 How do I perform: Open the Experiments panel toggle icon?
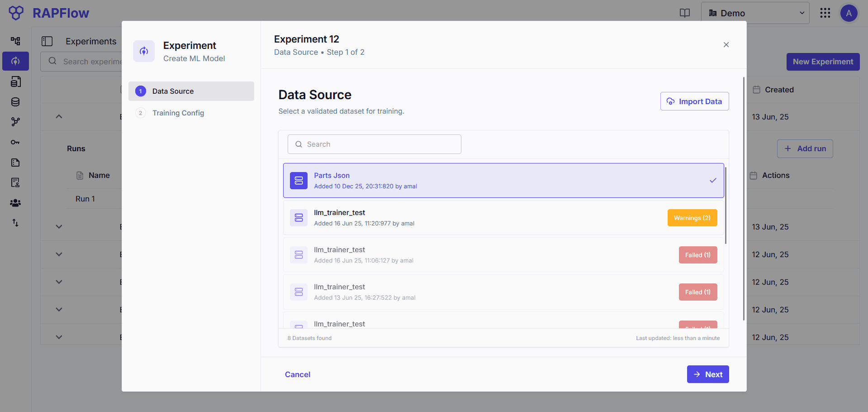(47, 41)
